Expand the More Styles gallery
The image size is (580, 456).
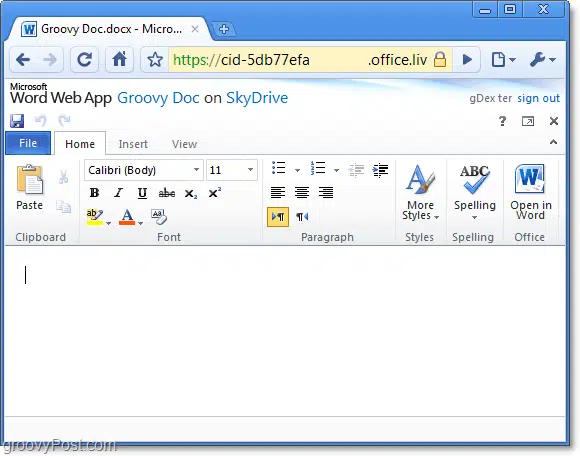[x=420, y=192]
